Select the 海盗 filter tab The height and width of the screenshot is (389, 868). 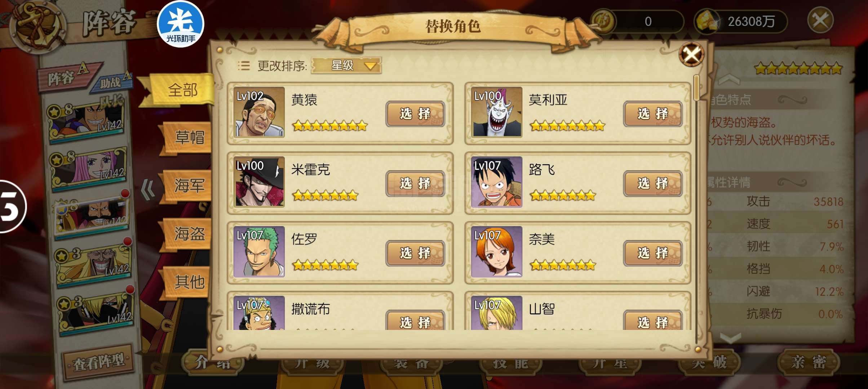tap(187, 234)
